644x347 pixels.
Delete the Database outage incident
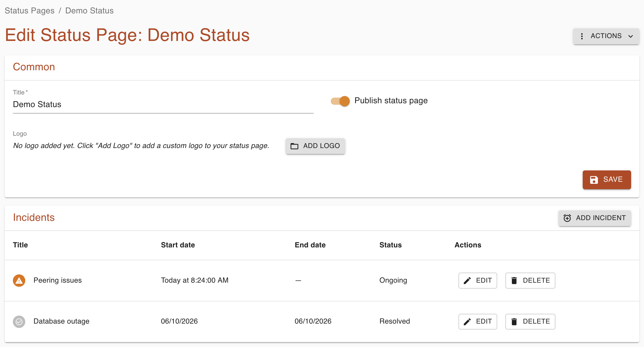530,321
